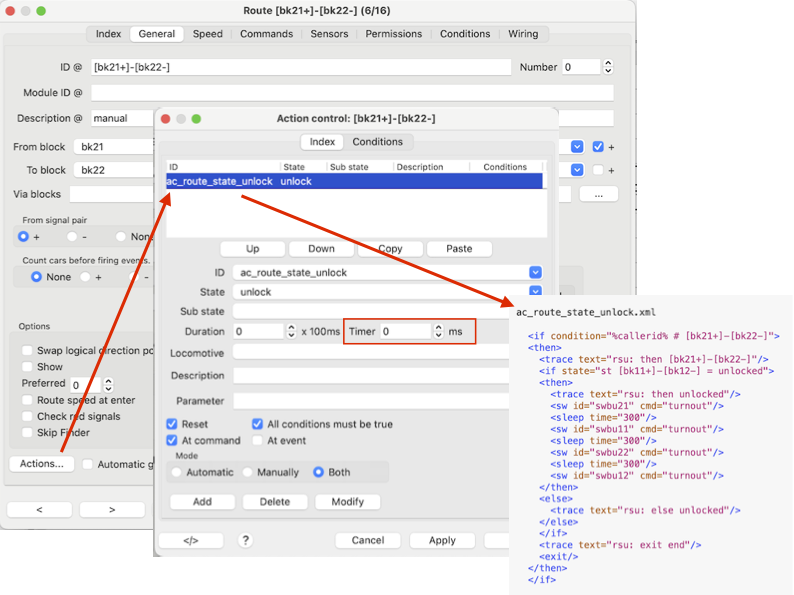This screenshot has width=794, height=595.
Task: Click the Timer ms stepper arrows
Action: pyautogui.click(x=437, y=331)
